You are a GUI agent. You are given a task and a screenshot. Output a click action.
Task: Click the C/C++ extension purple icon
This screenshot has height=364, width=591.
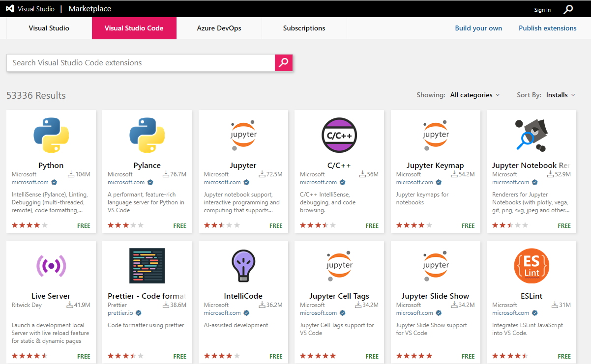[339, 135]
